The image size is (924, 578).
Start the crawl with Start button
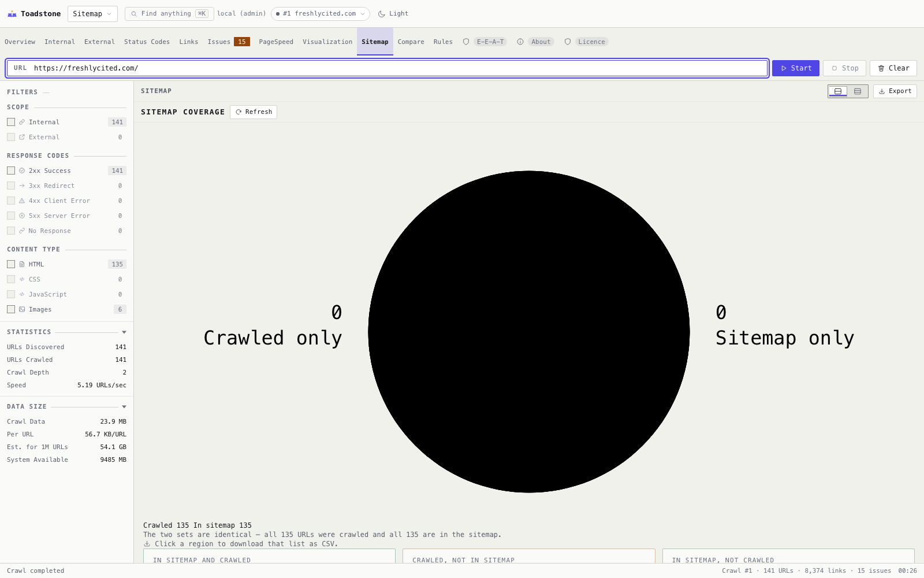pos(796,68)
